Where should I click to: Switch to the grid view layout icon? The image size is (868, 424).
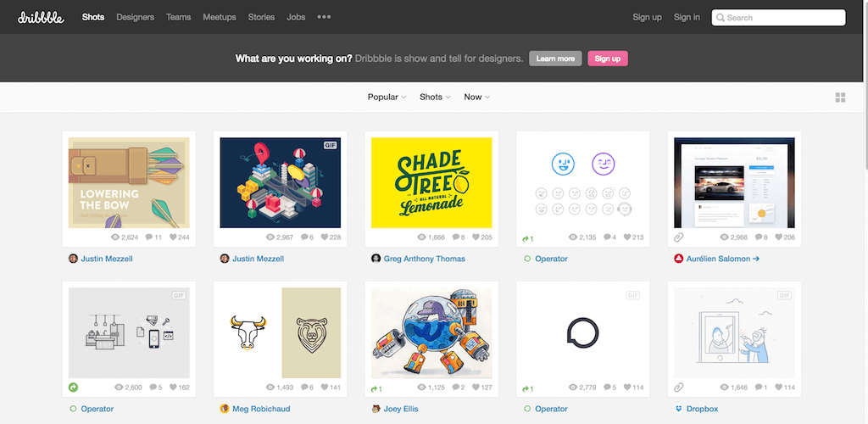pyautogui.click(x=840, y=98)
